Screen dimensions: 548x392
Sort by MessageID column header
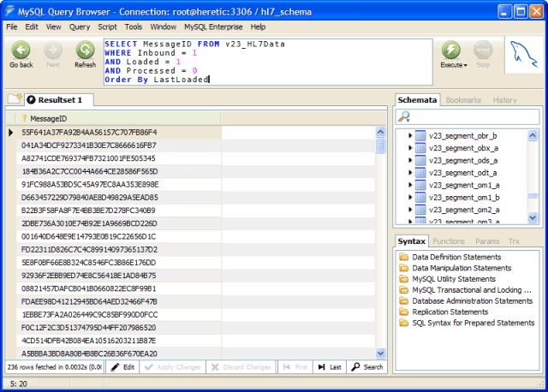(x=118, y=118)
